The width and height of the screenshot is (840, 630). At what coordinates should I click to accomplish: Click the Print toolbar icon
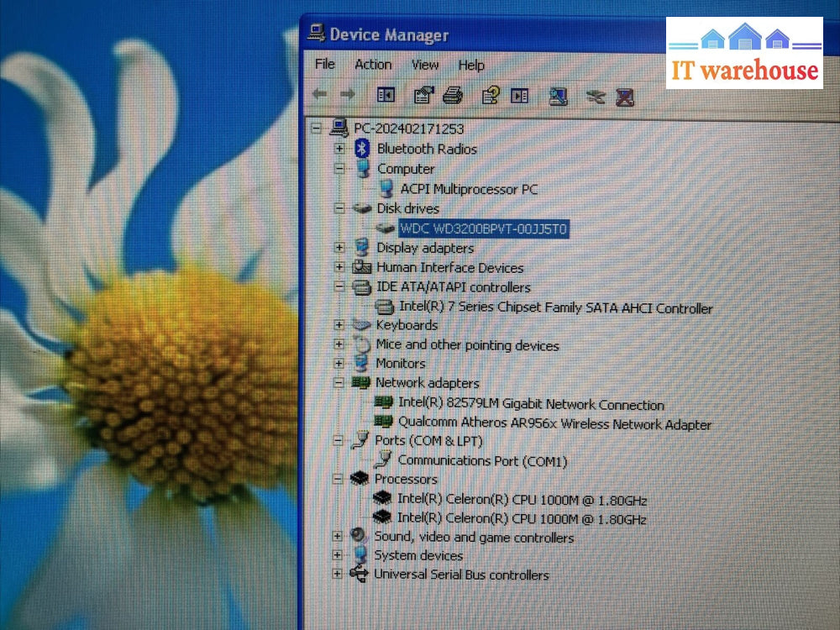[451, 95]
